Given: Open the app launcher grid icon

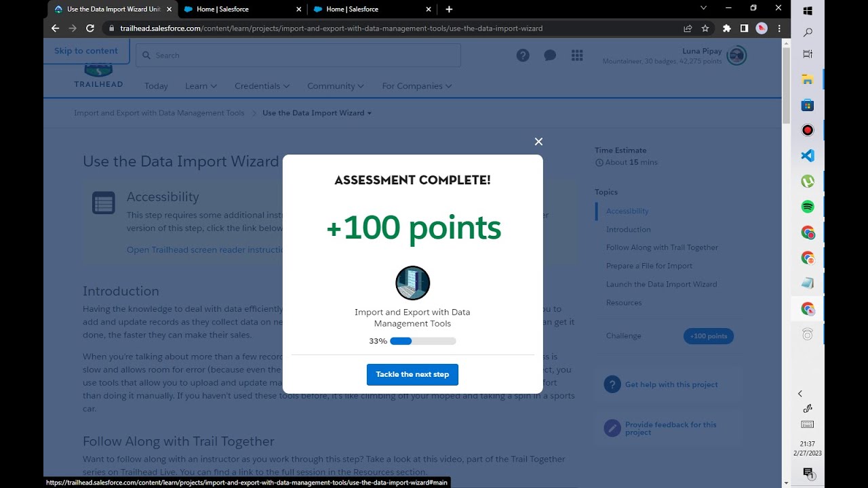Looking at the screenshot, I should click(x=577, y=56).
